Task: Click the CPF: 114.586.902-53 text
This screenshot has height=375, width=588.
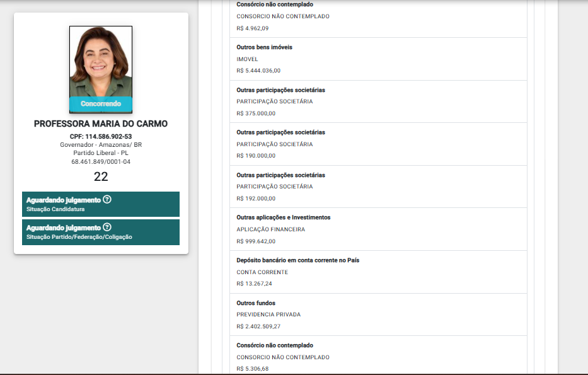Action: [101, 137]
